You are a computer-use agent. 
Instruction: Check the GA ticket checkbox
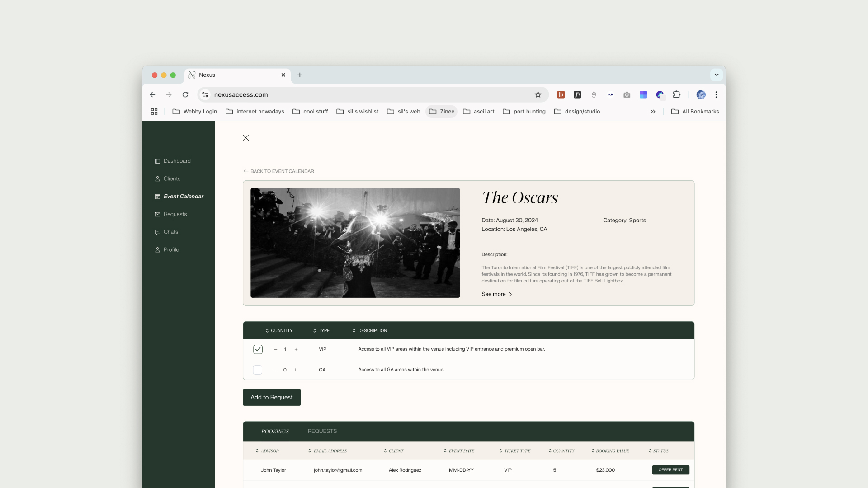(x=258, y=370)
